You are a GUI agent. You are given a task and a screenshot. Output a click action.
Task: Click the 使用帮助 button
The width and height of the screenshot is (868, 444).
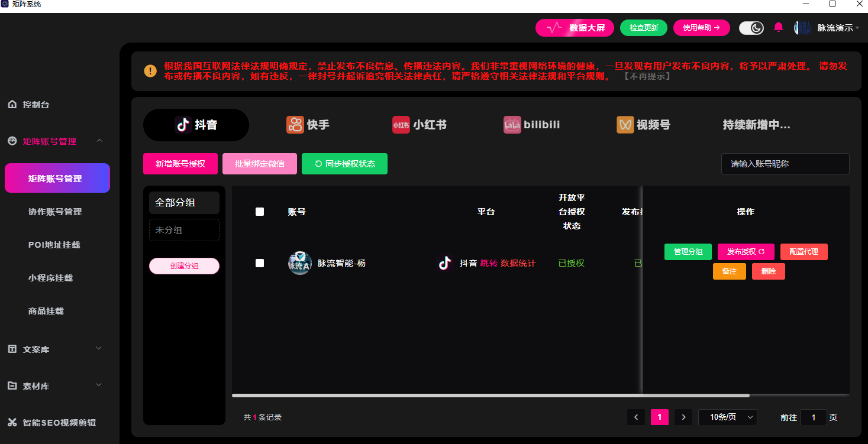(x=702, y=28)
